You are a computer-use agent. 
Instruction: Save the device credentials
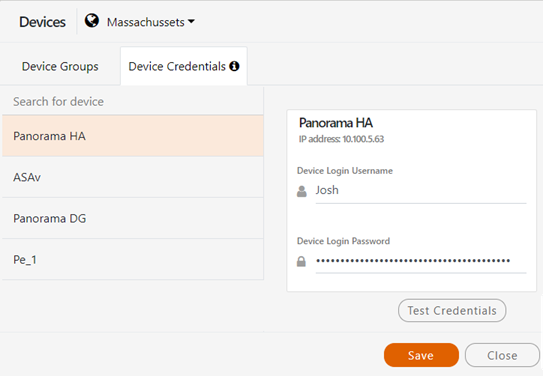421,355
